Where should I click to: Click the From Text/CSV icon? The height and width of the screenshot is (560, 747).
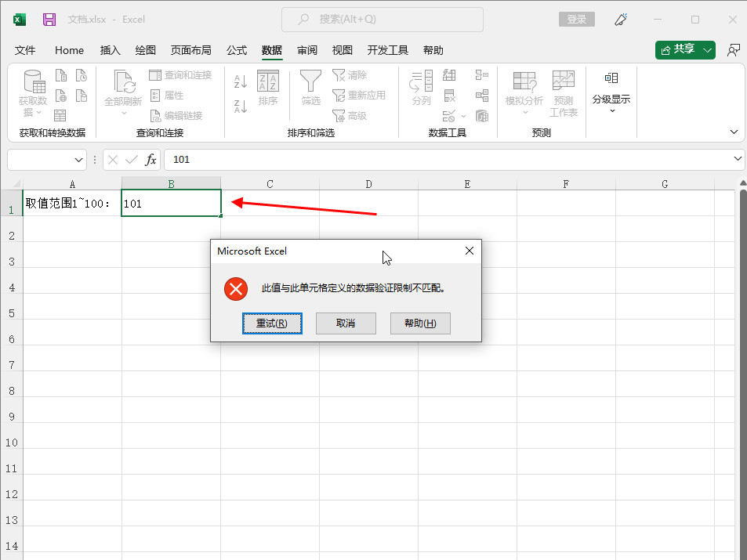[61, 75]
